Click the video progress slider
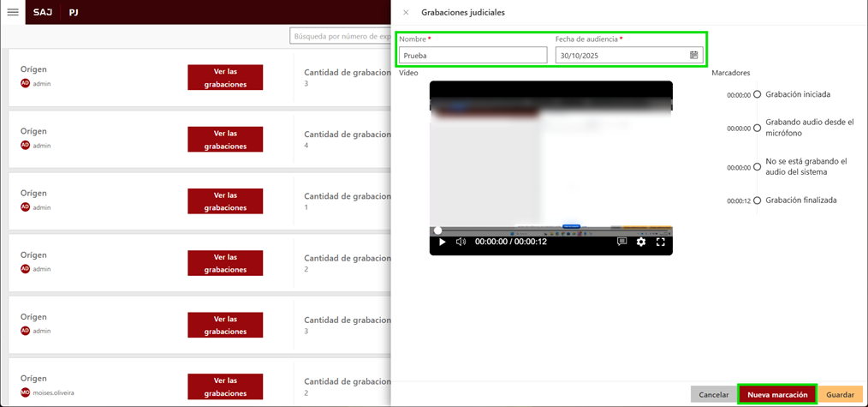This screenshot has width=868, height=407. [x=552, y=230]
